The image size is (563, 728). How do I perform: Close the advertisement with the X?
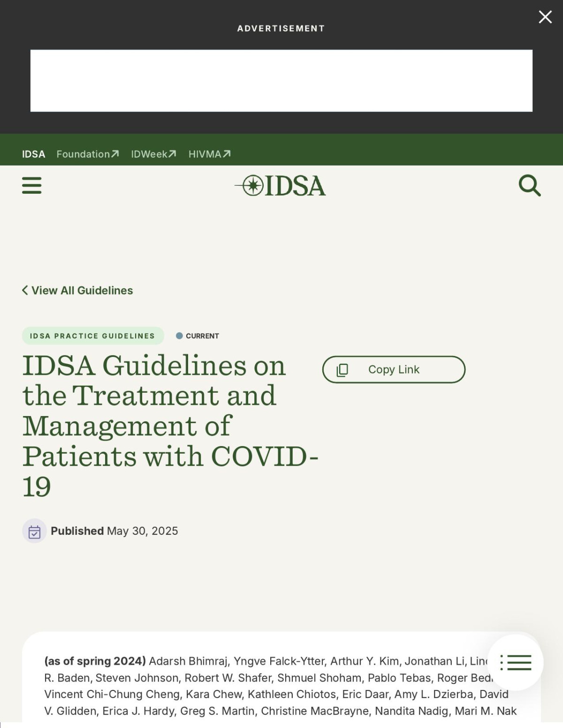pos(545,17)
